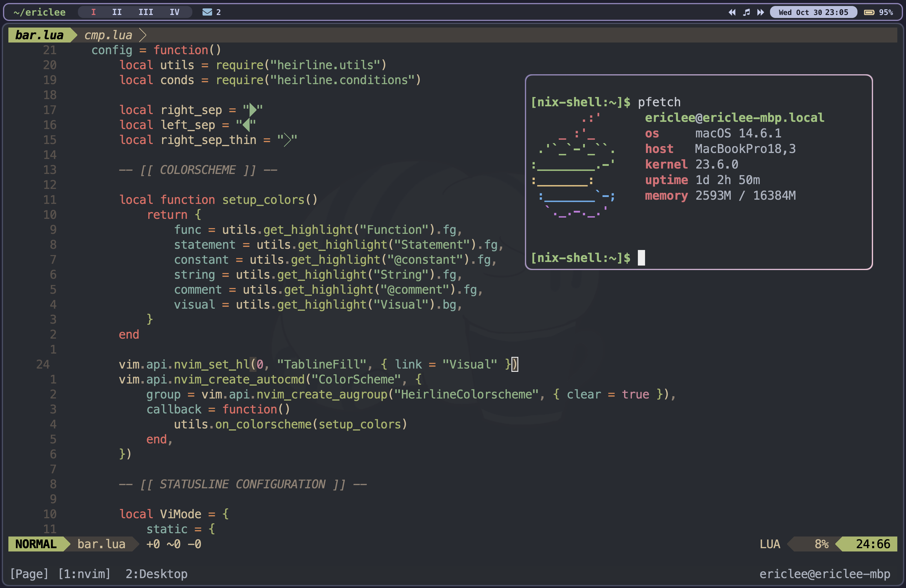Click the previous track rewind icon
Screen dimensions: 906x588
(x=732, y=12)
